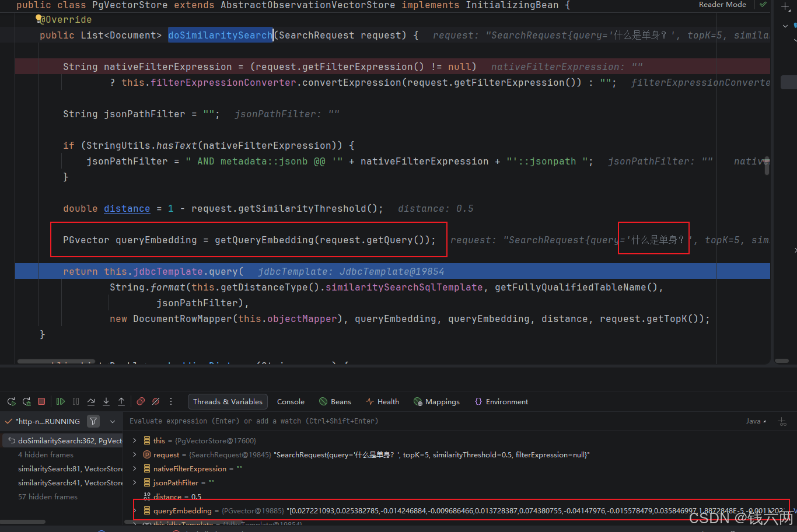Viewport: 797px width, 532px height.
Task: Click the underlined 'distance' variable in code
Action: point(127,208)
